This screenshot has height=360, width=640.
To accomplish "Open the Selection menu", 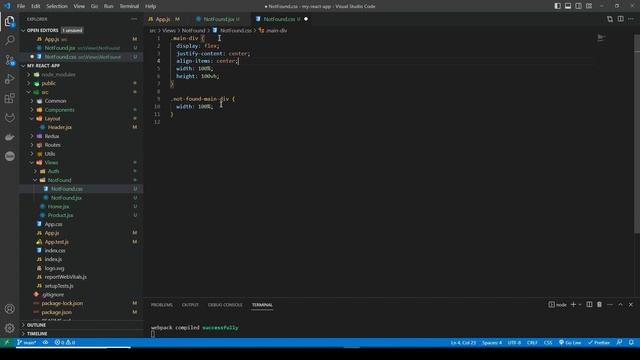I will pyautogui.click(x=57, y=6).
